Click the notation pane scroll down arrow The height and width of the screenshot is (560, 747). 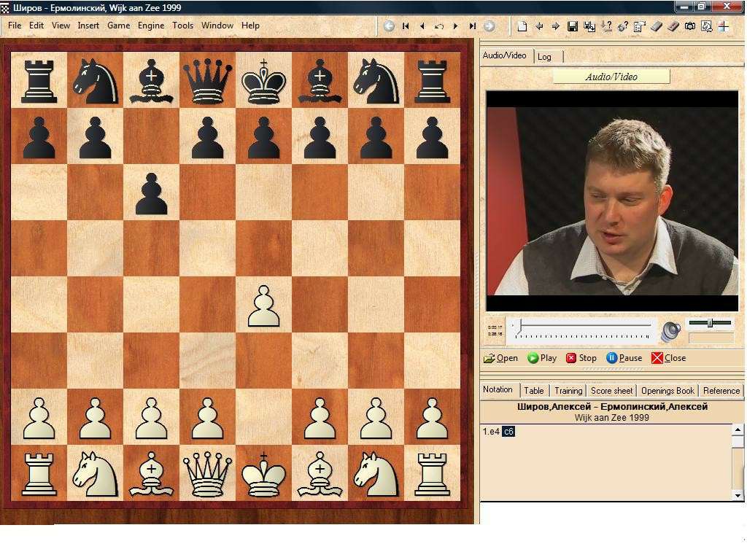738,495
